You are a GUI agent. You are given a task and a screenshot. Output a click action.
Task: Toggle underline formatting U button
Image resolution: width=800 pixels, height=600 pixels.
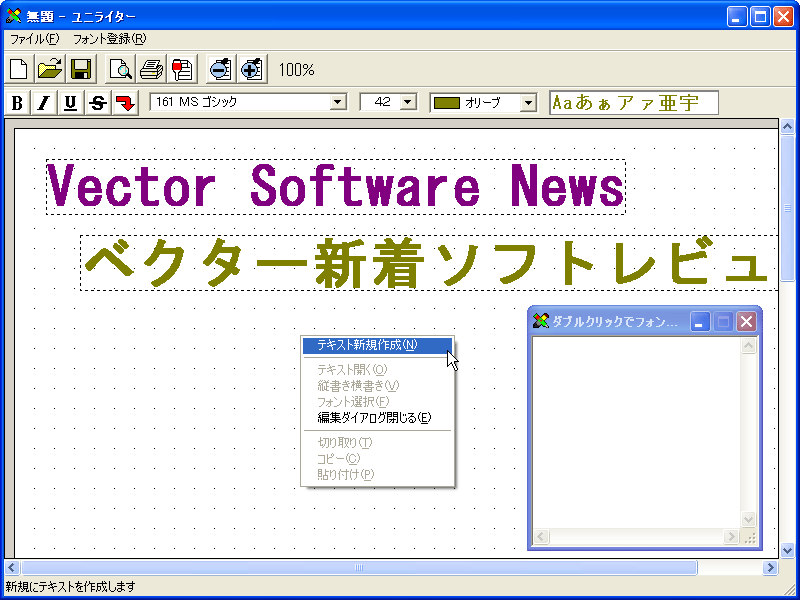point(71,103)
